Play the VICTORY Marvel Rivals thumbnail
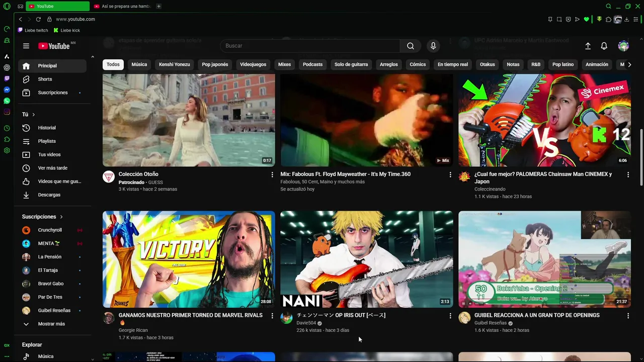 coord(189,259)
